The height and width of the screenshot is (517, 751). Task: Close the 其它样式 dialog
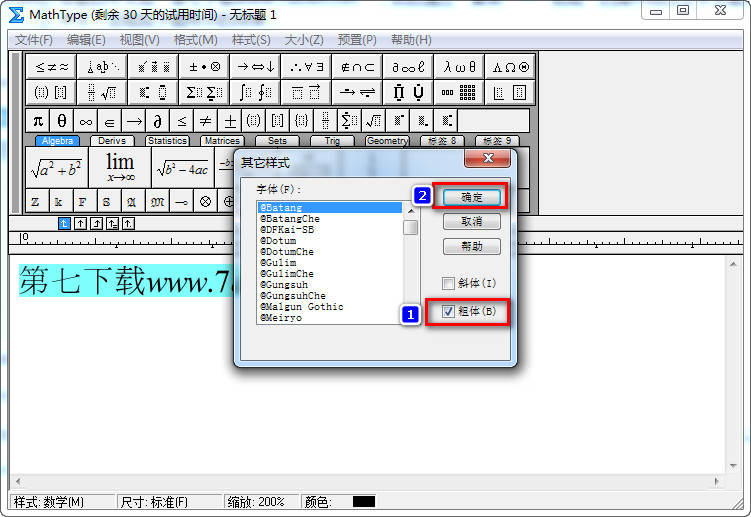pos(488,158)
